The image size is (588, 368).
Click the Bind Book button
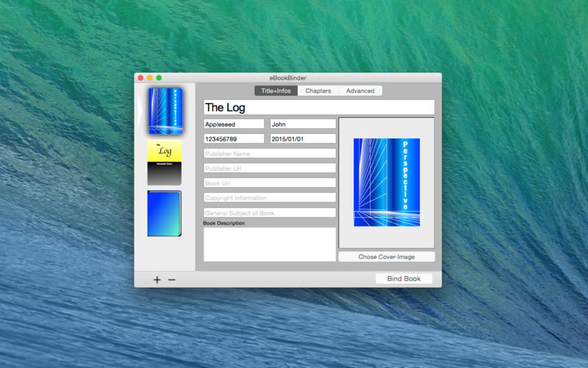click(x=404, y=279)
